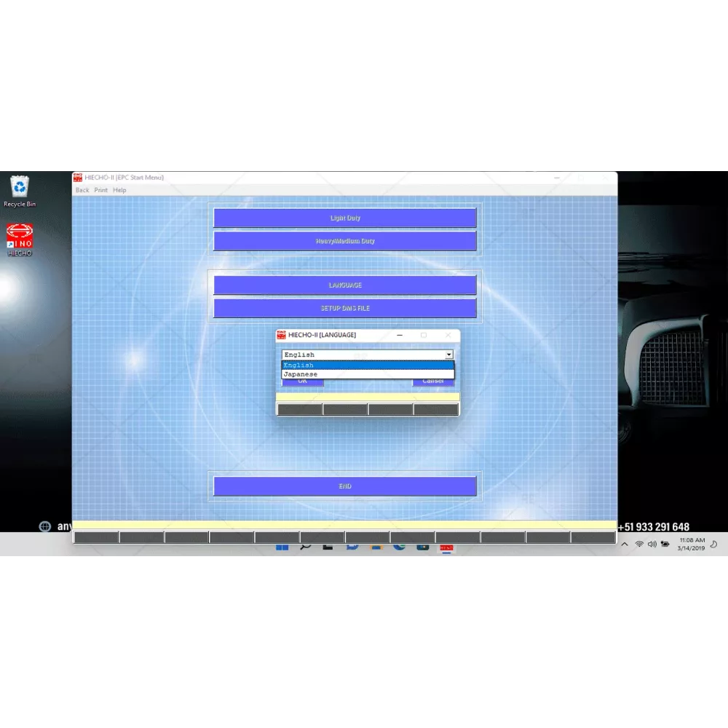Click the Windows Start button in taskbar
Screen dimensions: 728x728
click(282, 547)
